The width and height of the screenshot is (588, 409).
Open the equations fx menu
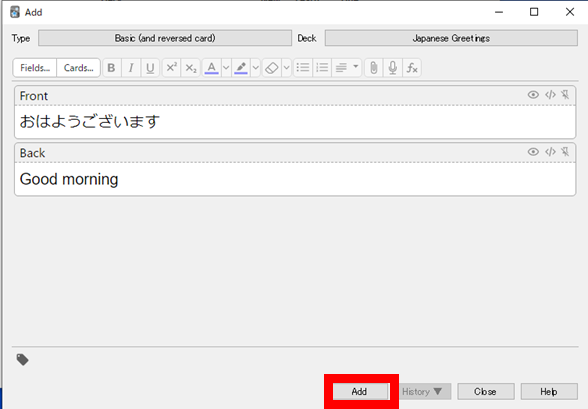pyautogui.click(x=412, y=68)
